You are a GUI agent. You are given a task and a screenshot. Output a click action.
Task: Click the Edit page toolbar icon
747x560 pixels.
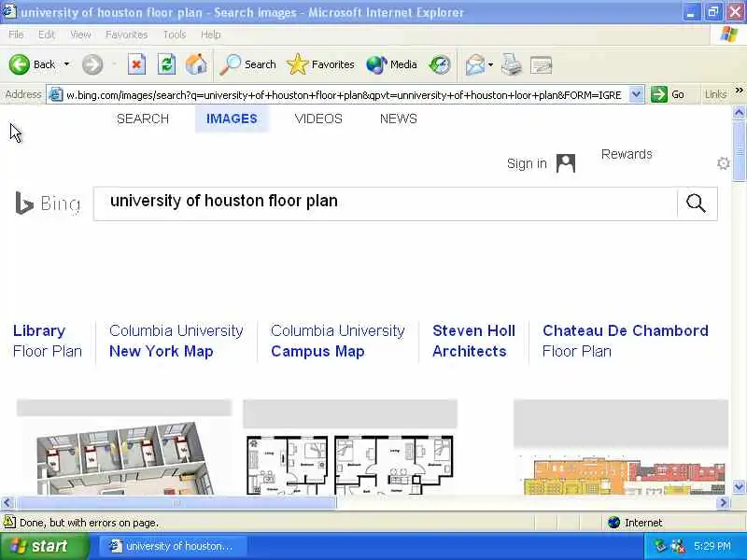pos(542,64)
